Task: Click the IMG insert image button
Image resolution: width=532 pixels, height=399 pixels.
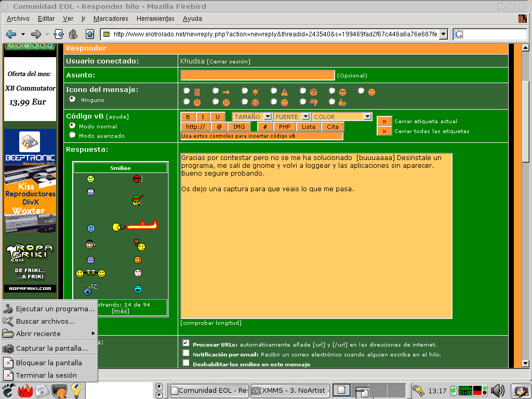Action: tap(239, 127)
